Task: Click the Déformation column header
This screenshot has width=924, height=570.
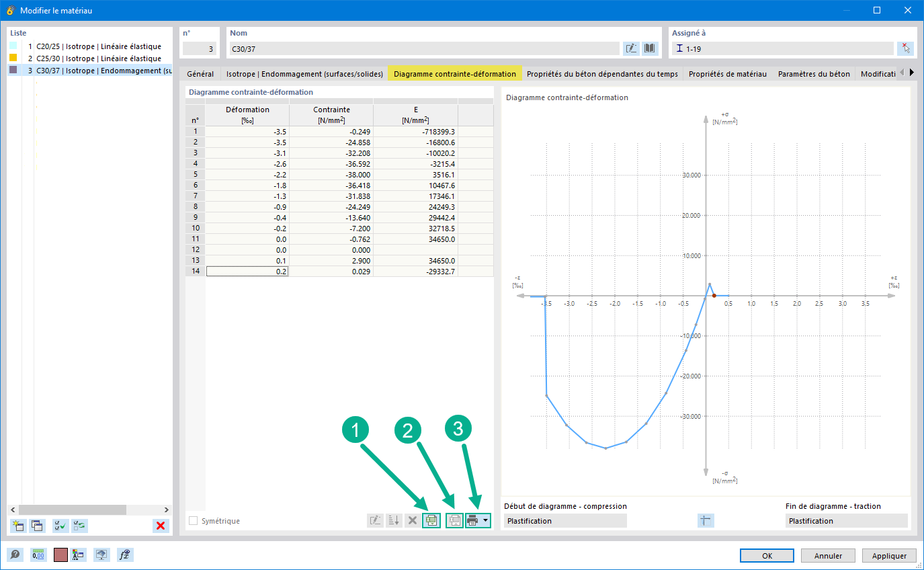Action: click(x=247, y=114)
